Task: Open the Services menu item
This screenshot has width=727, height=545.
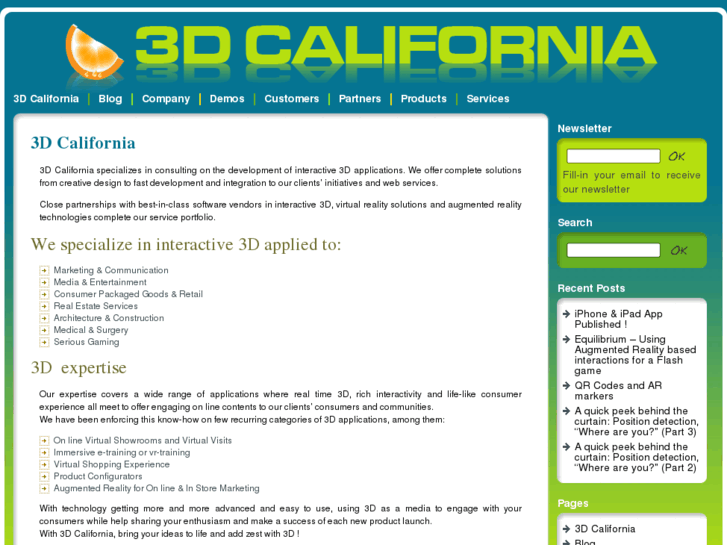Action: (488, 99)
